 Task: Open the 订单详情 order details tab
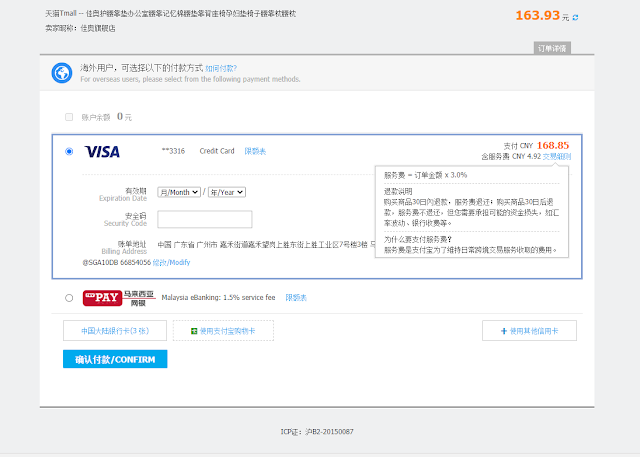pos(552,48)
